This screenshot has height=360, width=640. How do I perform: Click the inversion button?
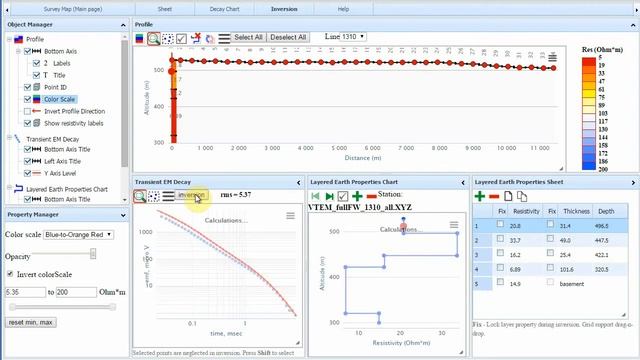[x=192, y=195]
